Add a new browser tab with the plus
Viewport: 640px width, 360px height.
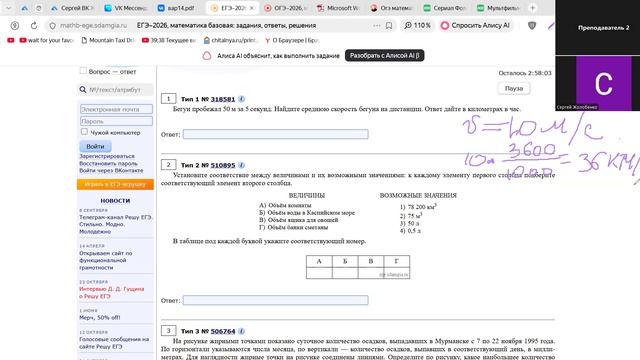click(533, 8)
